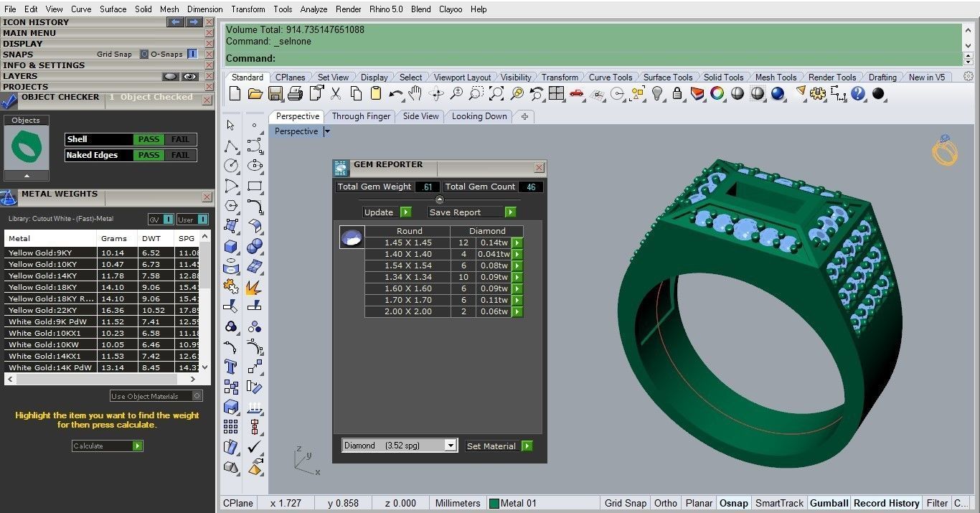Select the Rectangle tool in sidebar
The image size is (980, 513).
tap(254, 186)
